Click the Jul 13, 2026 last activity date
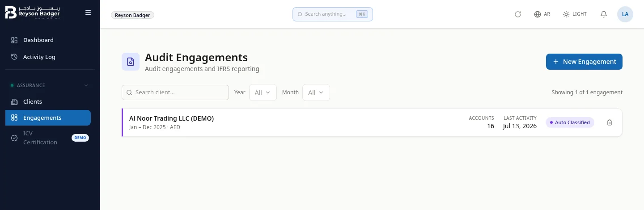The image size is (644, 210). 520,126
